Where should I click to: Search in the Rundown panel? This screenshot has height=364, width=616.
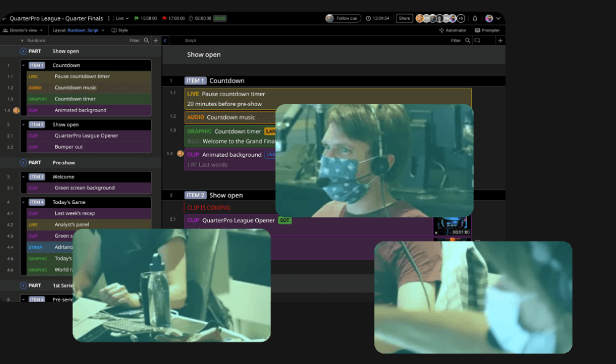(147, 40)
